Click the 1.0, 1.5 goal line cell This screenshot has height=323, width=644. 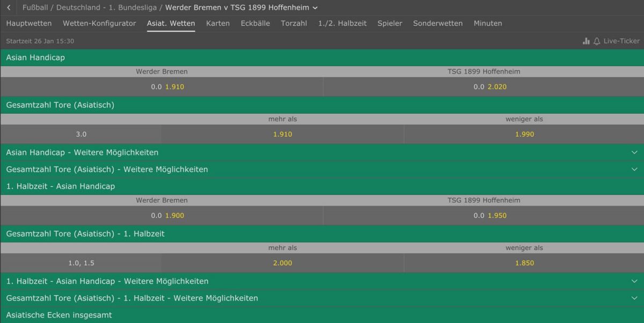point(81,263)
